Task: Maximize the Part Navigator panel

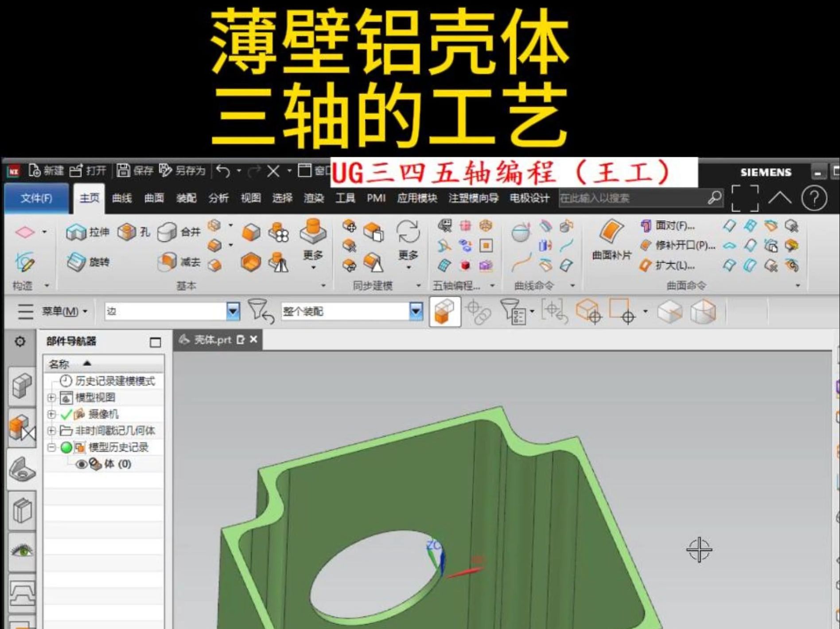Action: [155, 342]
